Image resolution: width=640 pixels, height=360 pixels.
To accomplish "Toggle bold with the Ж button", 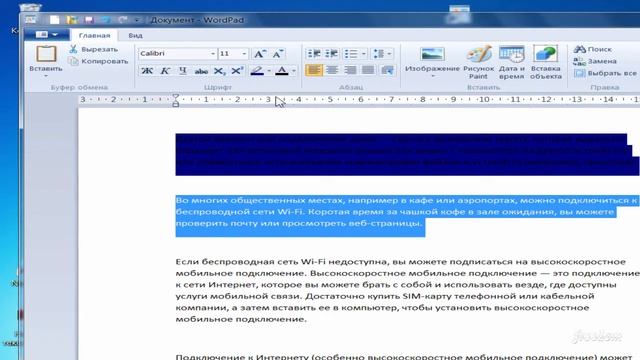I will click(147, 71).
